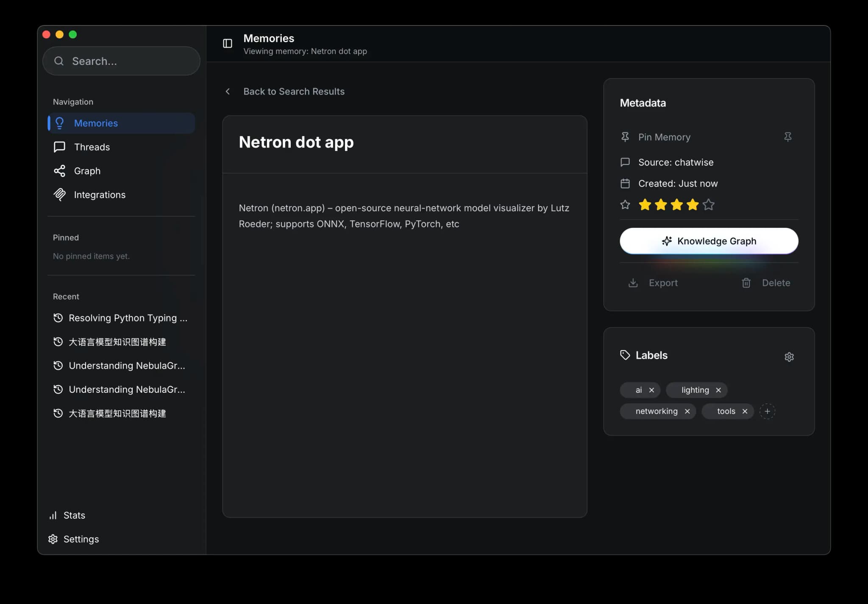Toggle the sidebar panel icon
The image size is (868, 604).
[228, 43]
